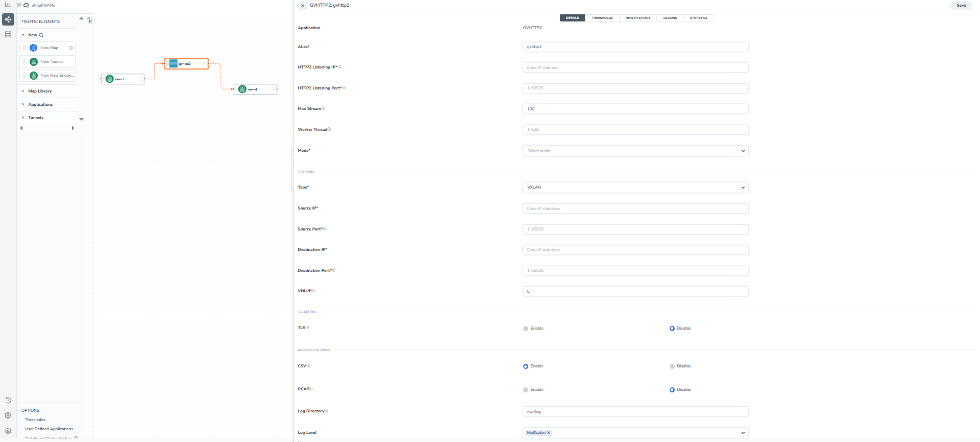Viewport: 980px width, 442px height.
Task: Click the info icon beside New Map
Action: point(71,48)
